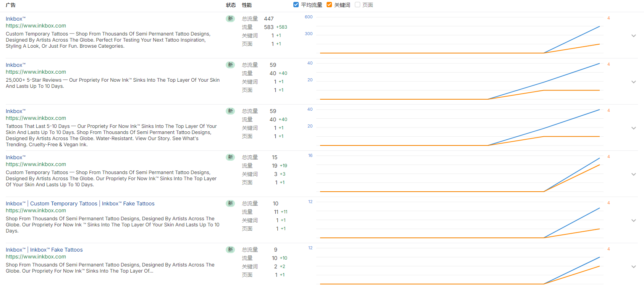Click 新 badge beside the 25,000+ 5-Star Reviews ad

pyautogui.click(x=230, y=65)
